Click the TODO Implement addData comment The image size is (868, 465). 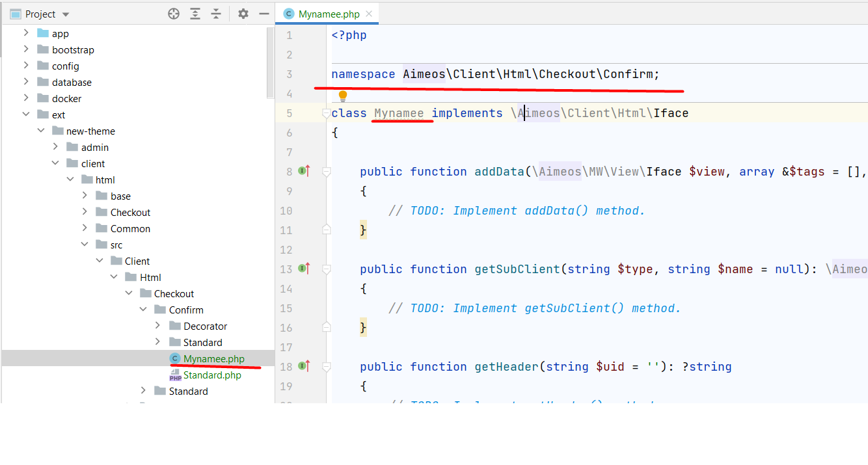(x=517, y=211)
